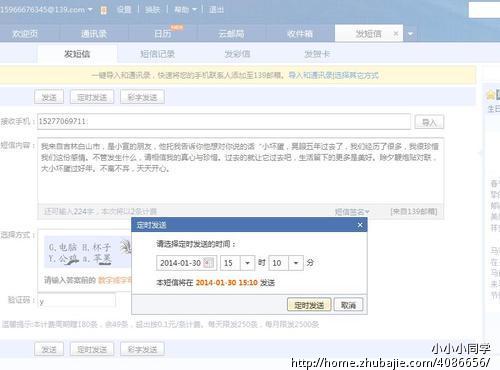Expand the 帮助 help menu

[x=185, y=10]
